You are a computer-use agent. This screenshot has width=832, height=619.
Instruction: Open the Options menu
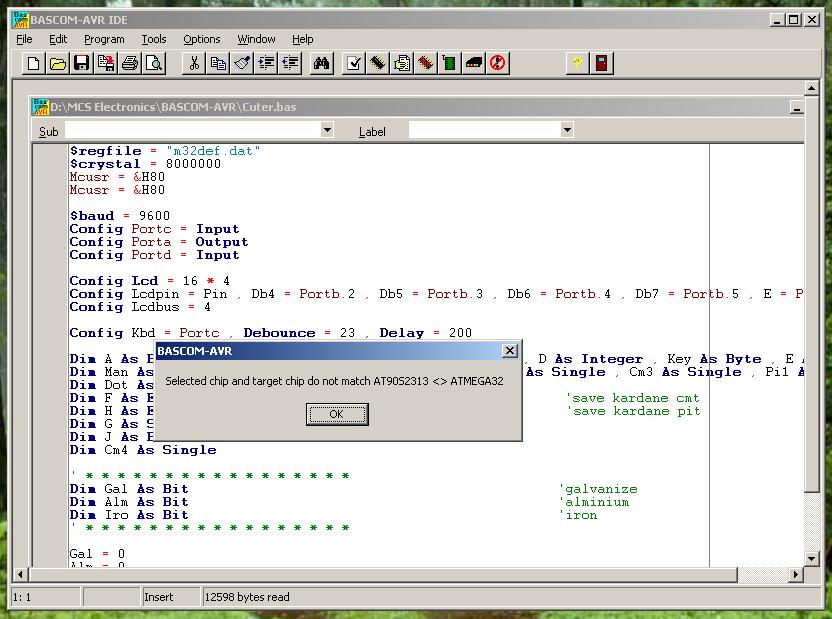[x=202, y=39]
